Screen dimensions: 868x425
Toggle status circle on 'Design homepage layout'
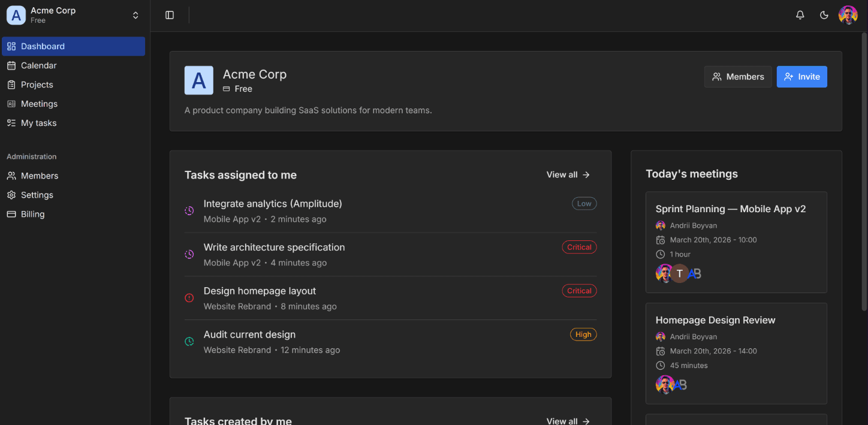click(x=189, y=297)
